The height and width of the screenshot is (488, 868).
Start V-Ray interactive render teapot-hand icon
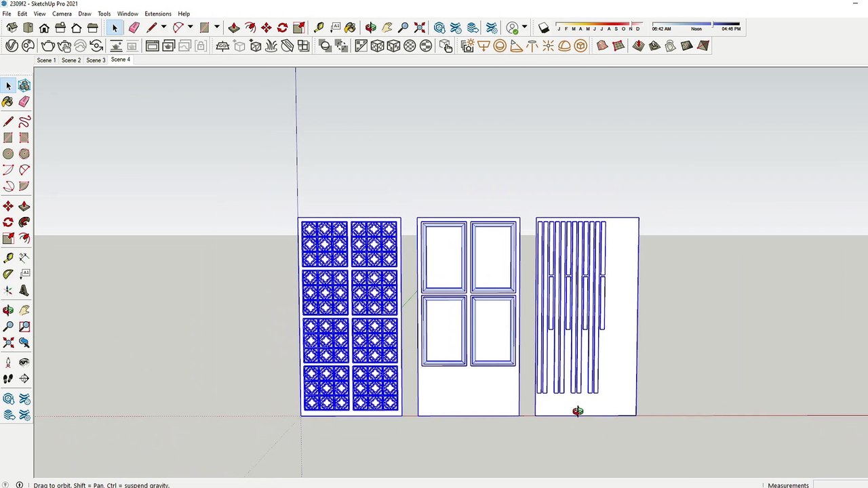[x=64, y=45]
